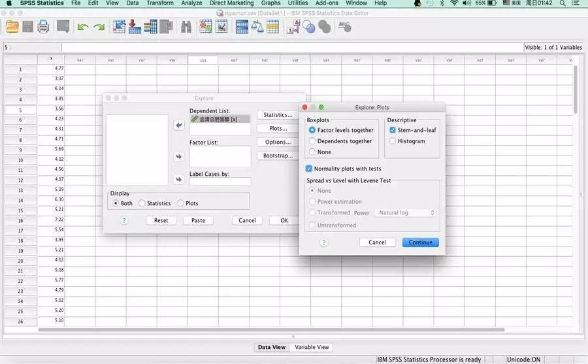Screen dimensions: 588x364
Task: Move the variable out of Dependent List using the arrow
Action: (x=178, y=125)
